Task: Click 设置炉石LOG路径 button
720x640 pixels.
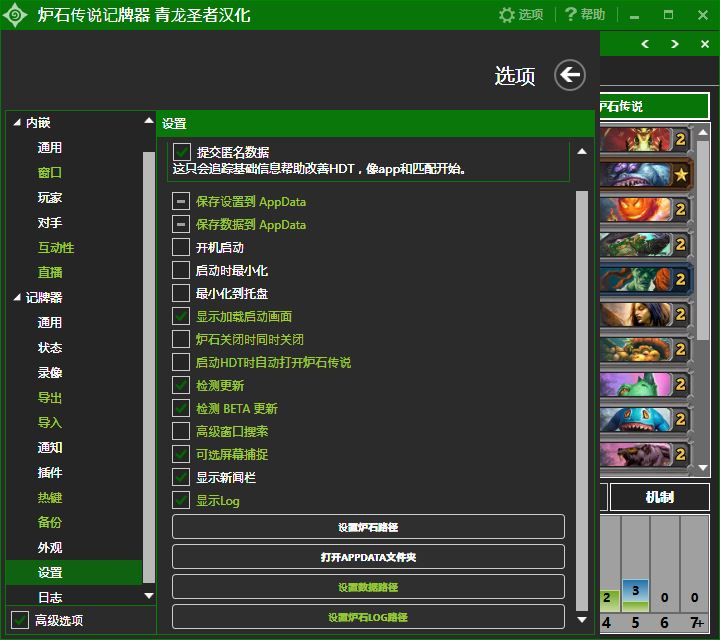Action: (x=368, y=617)
